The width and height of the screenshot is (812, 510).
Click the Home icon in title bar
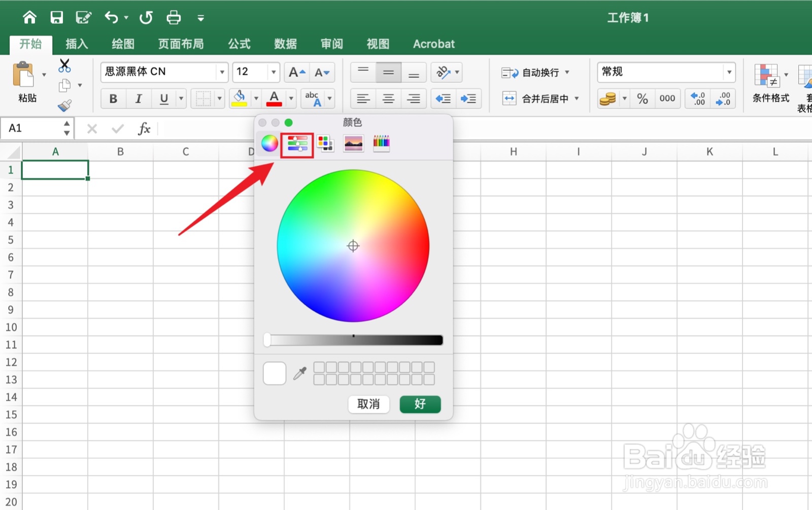click(x=29, y=18)
